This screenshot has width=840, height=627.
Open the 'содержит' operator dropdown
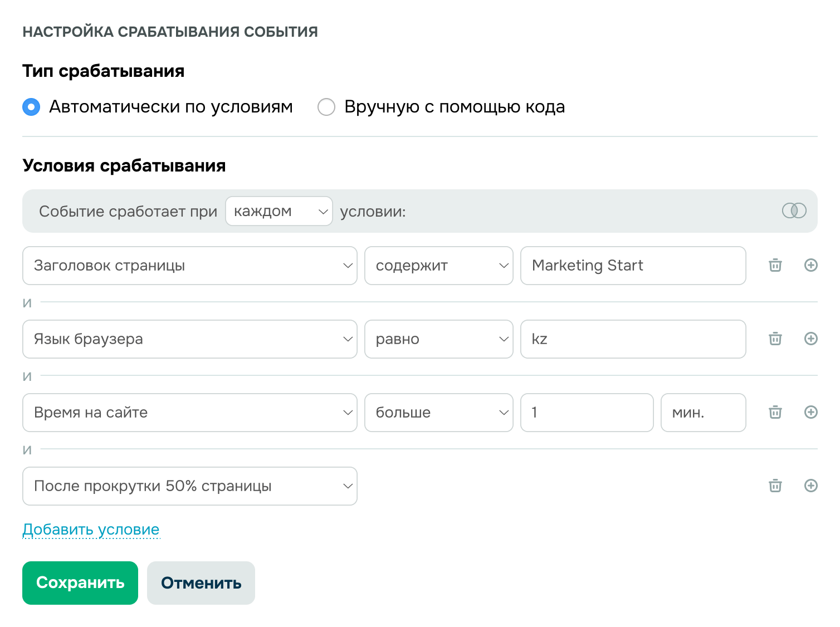tap(438, 266)
